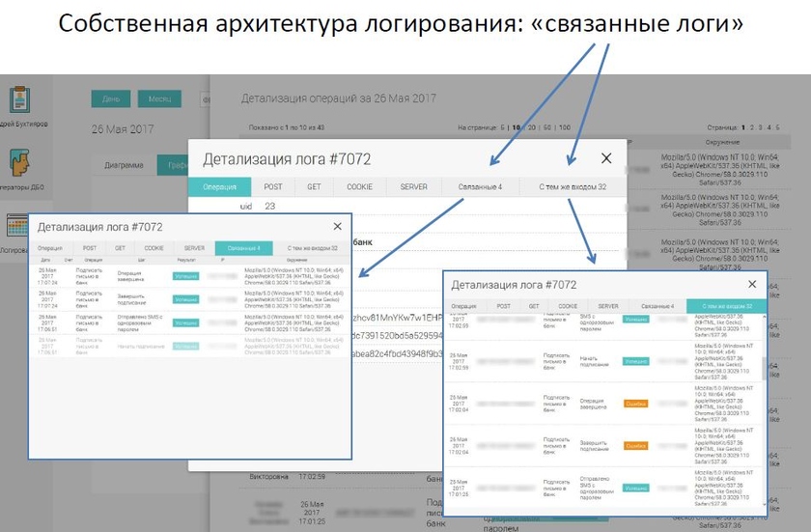Open POST tab in the large central dialog
Viewport: 811px width, 532px height.
(x=273, y=186)
